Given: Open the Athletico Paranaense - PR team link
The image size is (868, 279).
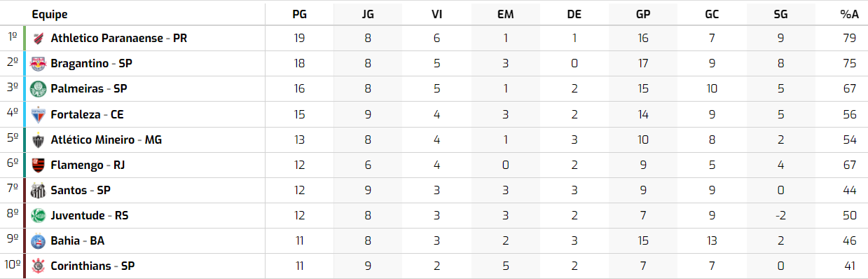Looking at the screenshot, I should click(x=118, y=39).
